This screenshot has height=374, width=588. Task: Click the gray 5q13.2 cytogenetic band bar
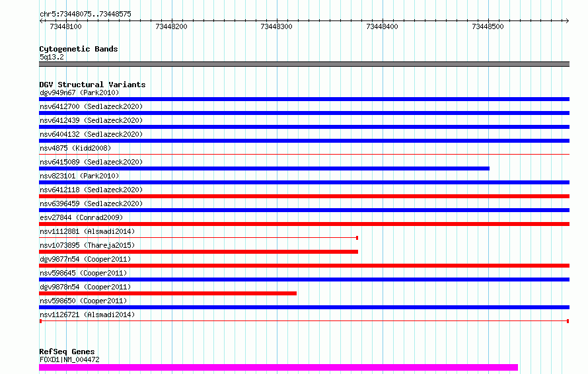tap(304, 64)
